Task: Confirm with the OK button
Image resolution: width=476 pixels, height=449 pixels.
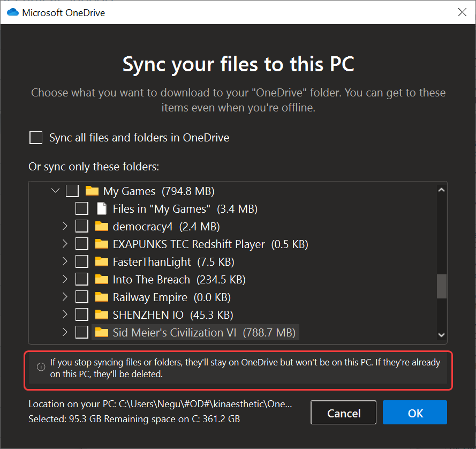Action: point(414,413)
